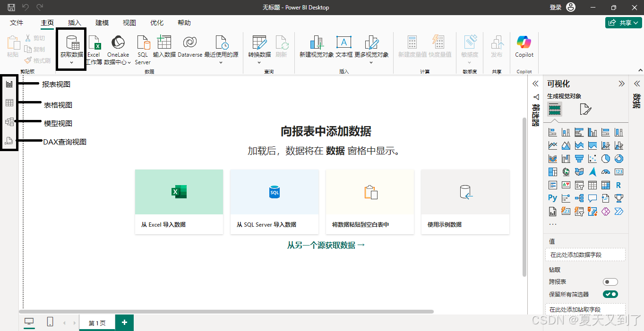Switch to the 插入 ribbon tab
The height and width of the screenshot is (331, 644).
pos(75,23)
